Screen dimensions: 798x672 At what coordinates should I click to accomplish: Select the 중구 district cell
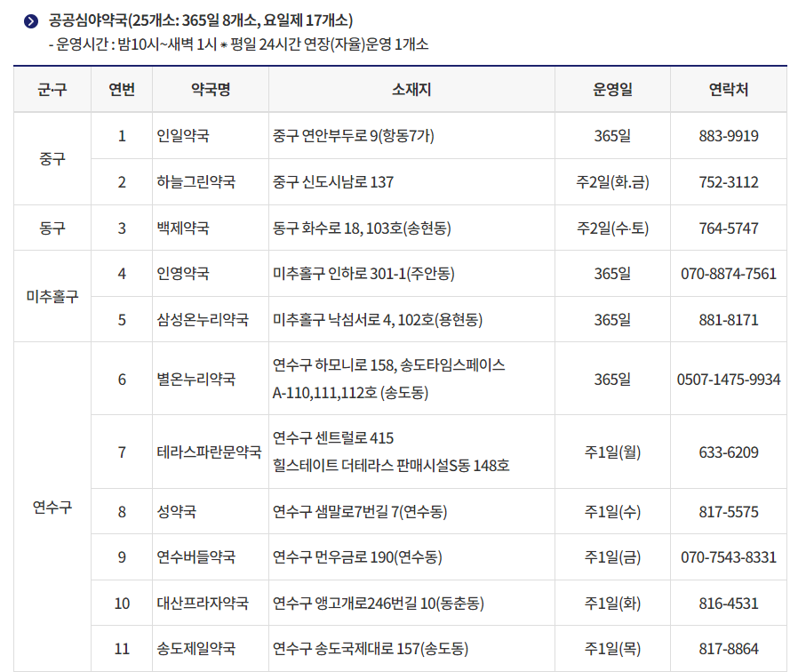pos(52,158)
